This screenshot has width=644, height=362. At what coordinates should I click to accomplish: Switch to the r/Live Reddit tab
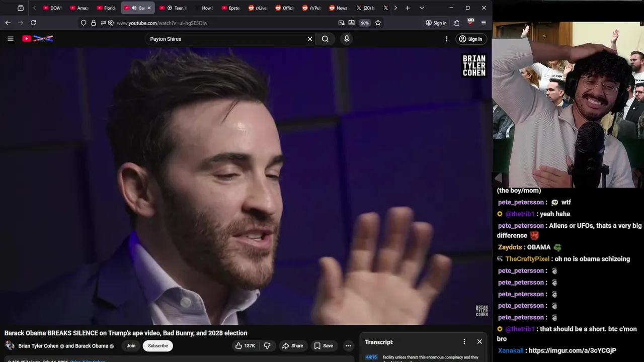point(258,8)
